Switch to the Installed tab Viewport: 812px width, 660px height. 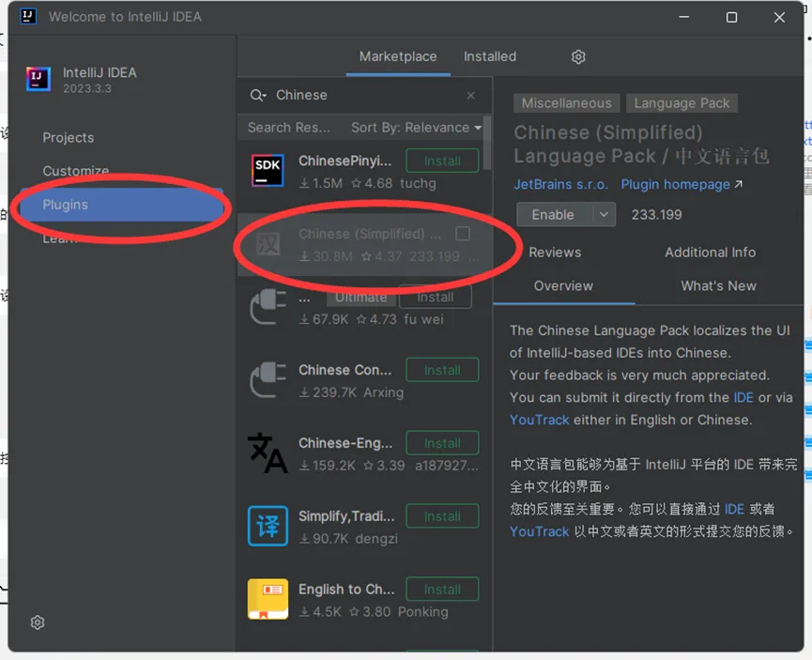coord(489,56)
